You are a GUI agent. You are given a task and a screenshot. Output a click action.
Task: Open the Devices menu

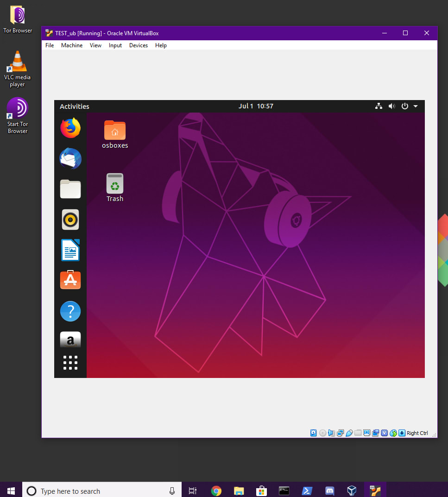click(138, 45)
